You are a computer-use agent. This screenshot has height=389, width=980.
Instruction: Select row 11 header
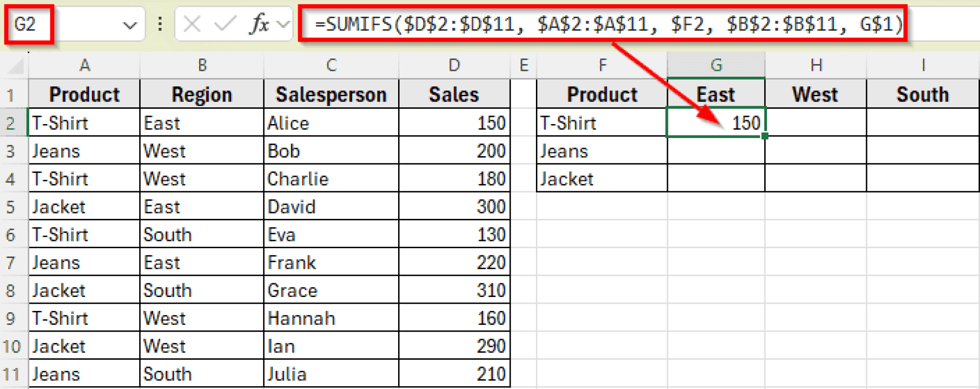pyautogui.click(x=11, y=374)
